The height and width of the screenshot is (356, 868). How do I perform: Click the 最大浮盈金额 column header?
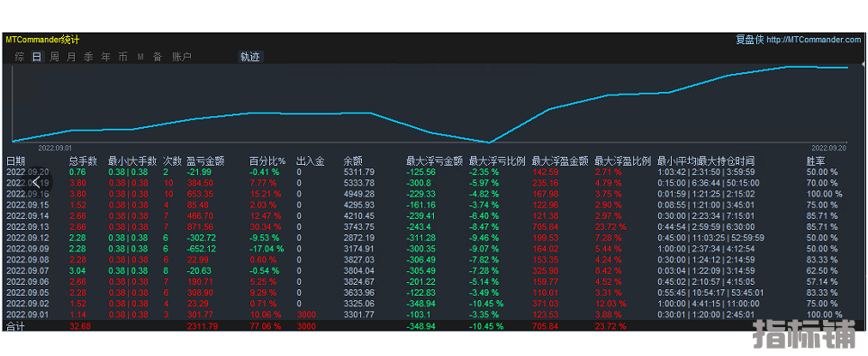[x=560, y=161]
